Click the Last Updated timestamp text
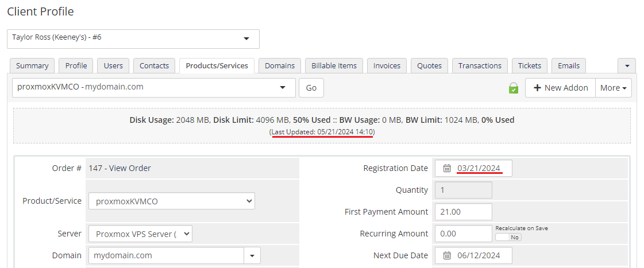This screenshot has height=268, width=644. (322, 132)
